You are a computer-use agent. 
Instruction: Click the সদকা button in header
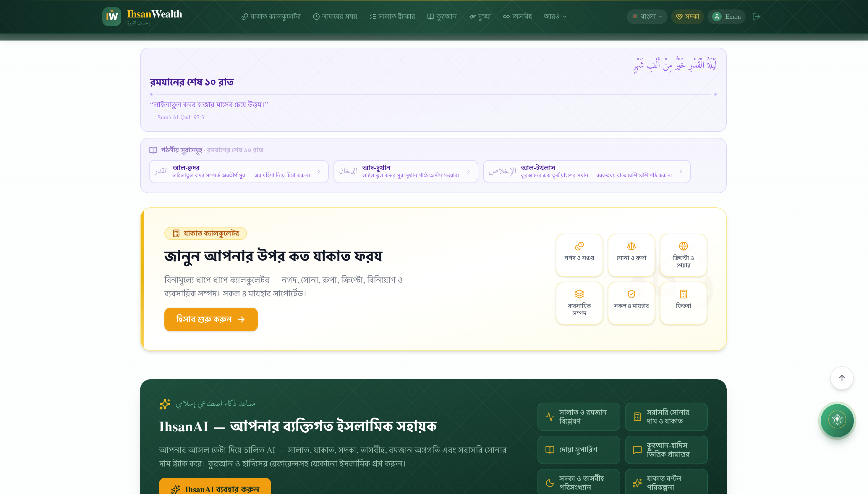click(687, 16)
